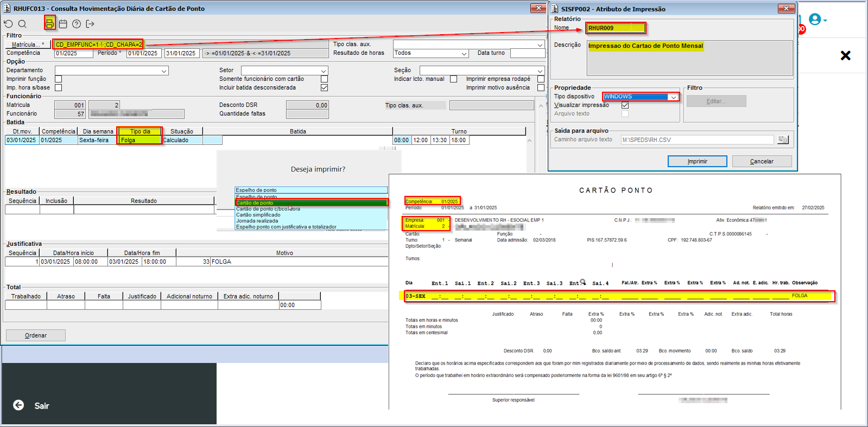The width and height of the screenshot is (868, 427).
Task: Click the FOLGA motivo cell in Justificativa
Action: click(300, 262)
